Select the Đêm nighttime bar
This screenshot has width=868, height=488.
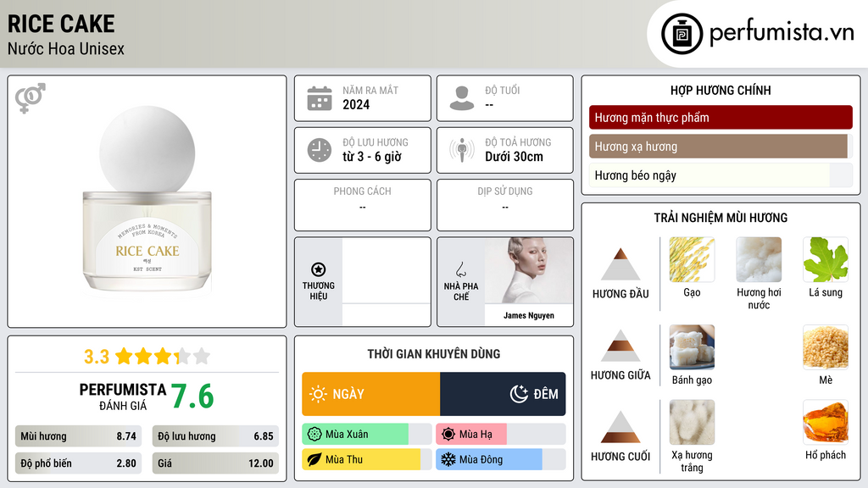click(x=503, y=394)
